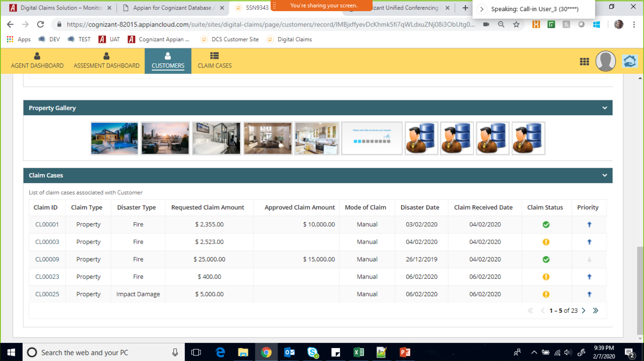This screenshot has width=644, height=361.
Task: Click high priority arrow for CL00025
Action: [589, 294]
